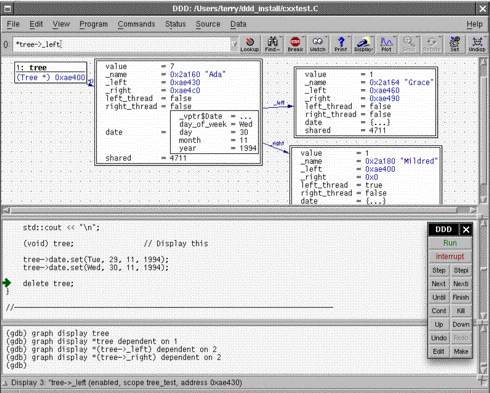Image resolution: width=490 pixels, height=393 pixels.
Task: Open the argument field history dropdown
Action: tap(234, 44)
